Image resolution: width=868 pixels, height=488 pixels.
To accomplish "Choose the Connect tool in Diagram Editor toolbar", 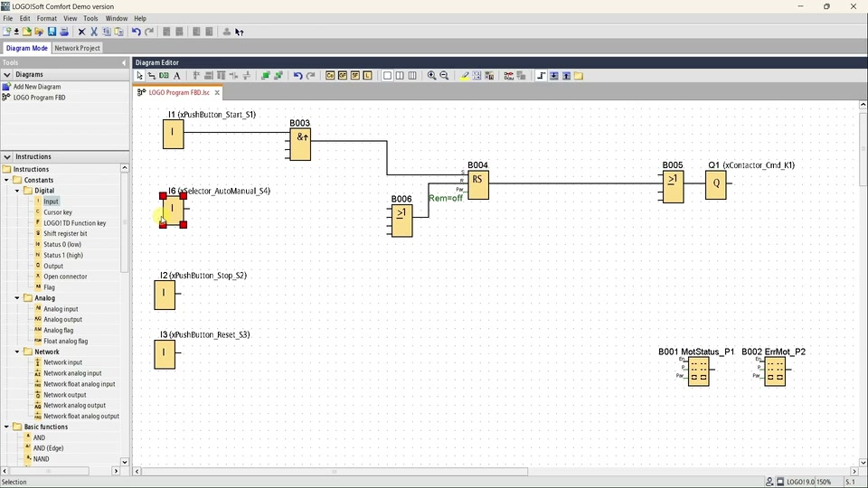I will point(152,76).
